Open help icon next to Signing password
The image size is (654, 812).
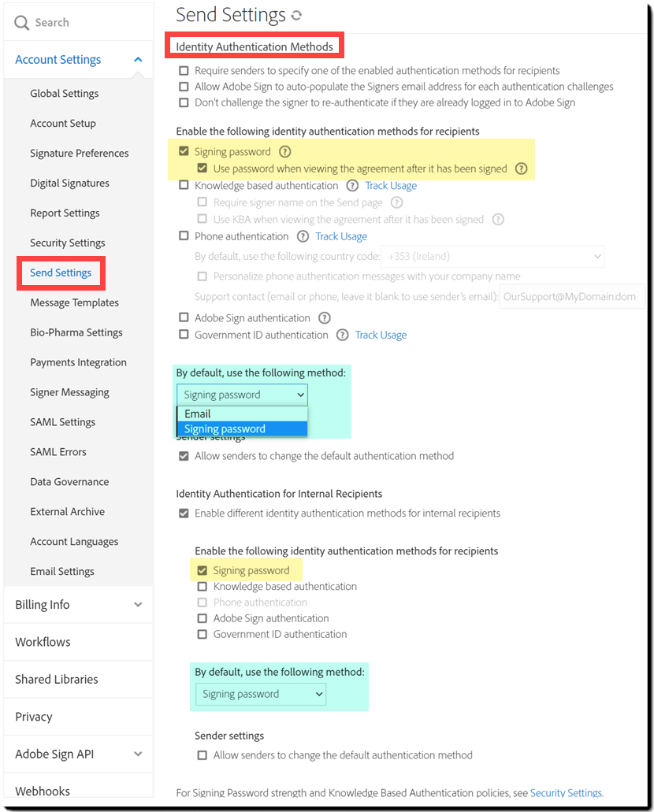tap(285, 152)
